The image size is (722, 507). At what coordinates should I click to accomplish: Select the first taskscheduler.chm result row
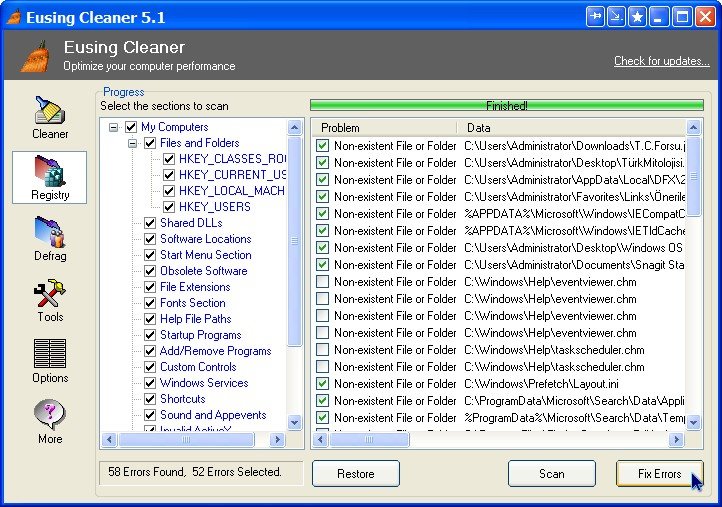point(500,350)
